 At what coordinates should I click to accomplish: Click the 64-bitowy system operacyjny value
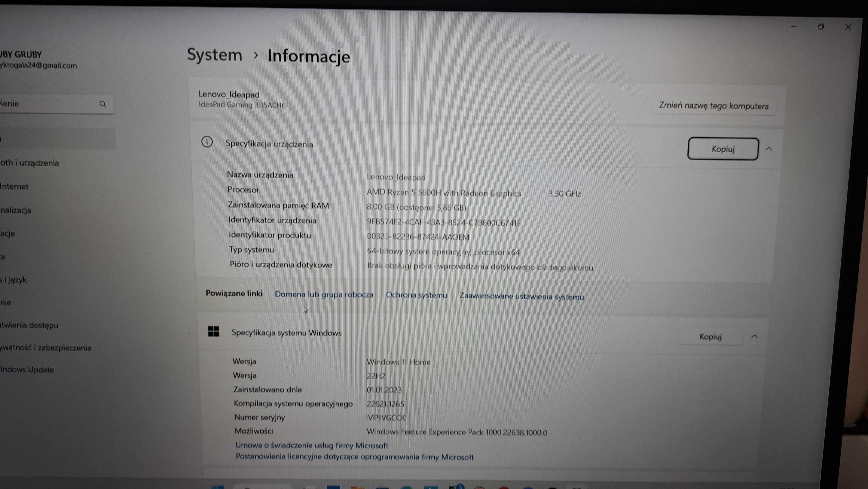443,252
